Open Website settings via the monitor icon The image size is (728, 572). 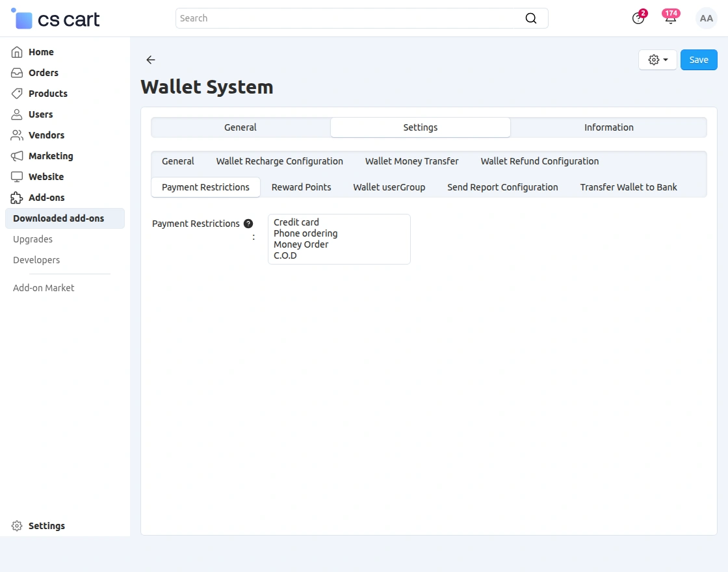click(18, 177)
